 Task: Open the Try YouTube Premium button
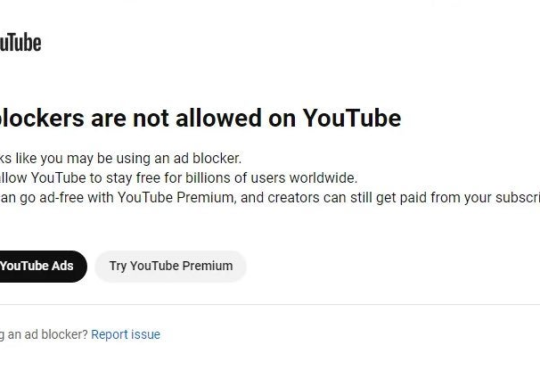pos(171,266)
